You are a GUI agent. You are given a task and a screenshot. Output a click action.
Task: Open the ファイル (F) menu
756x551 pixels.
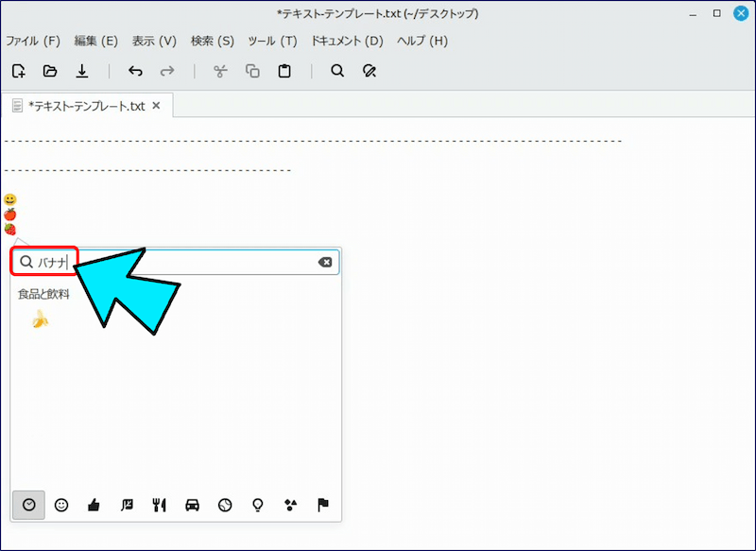(33, 41)
